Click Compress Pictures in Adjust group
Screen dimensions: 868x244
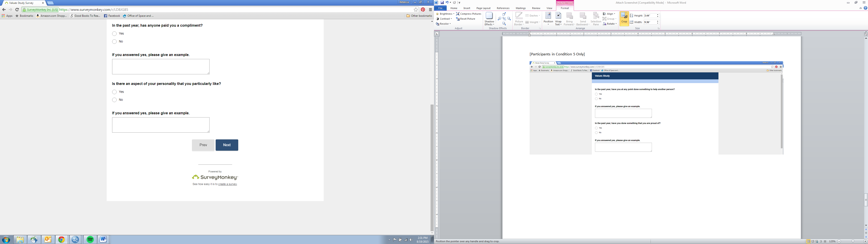468,14
